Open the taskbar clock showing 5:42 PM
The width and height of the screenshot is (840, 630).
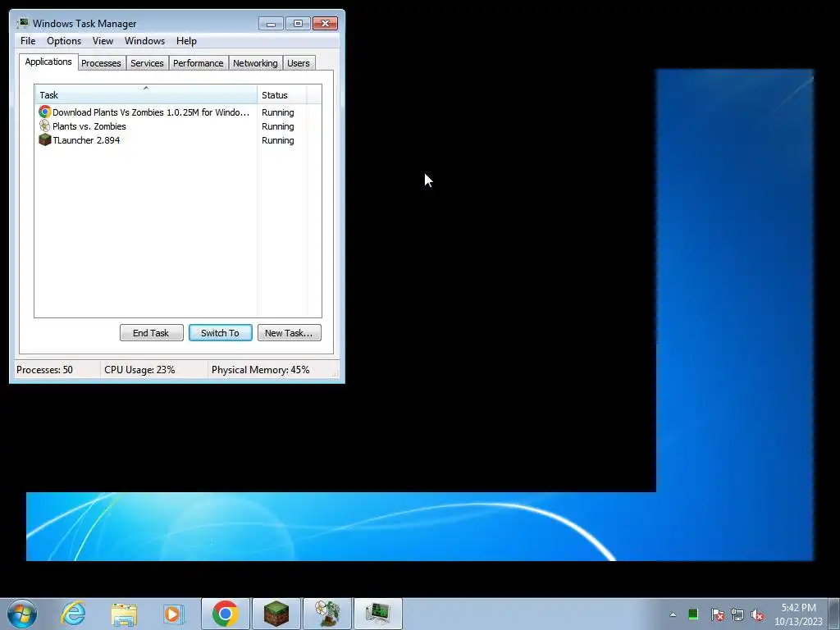coord(798,614)
